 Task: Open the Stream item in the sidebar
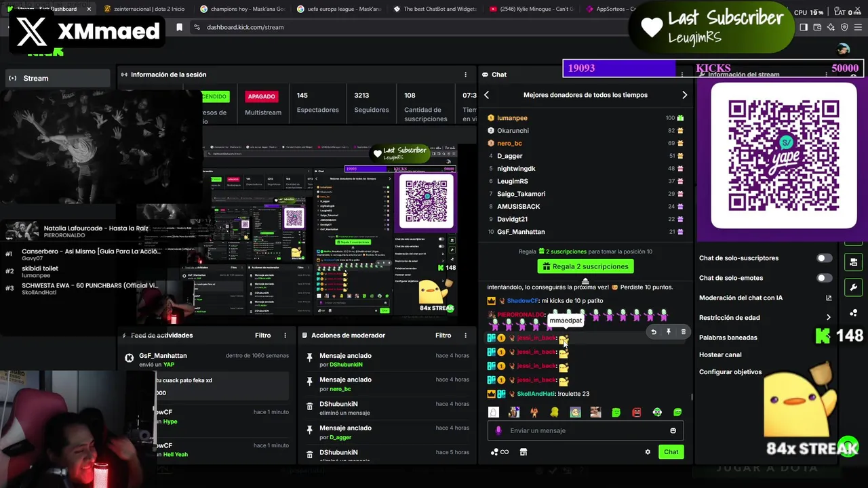57,78
